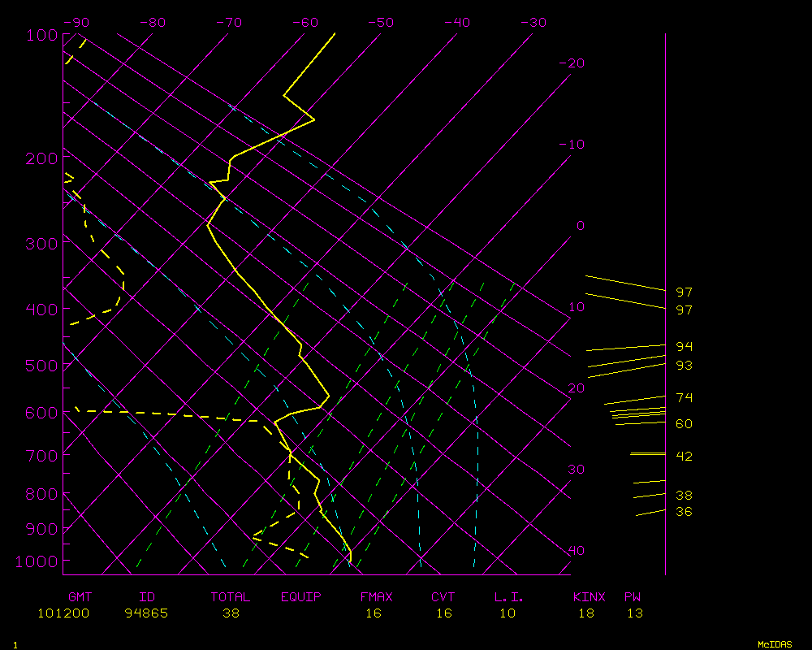The width and height of the screenshot is (812, 650).
Task: Click the 500 pressure level label
Action: pyautogui.click(x=40, y=366)
